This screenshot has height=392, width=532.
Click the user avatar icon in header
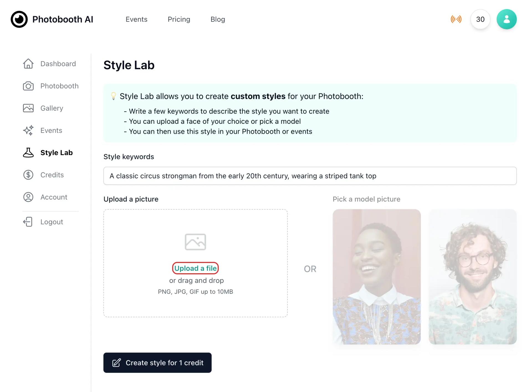(506, 19)
